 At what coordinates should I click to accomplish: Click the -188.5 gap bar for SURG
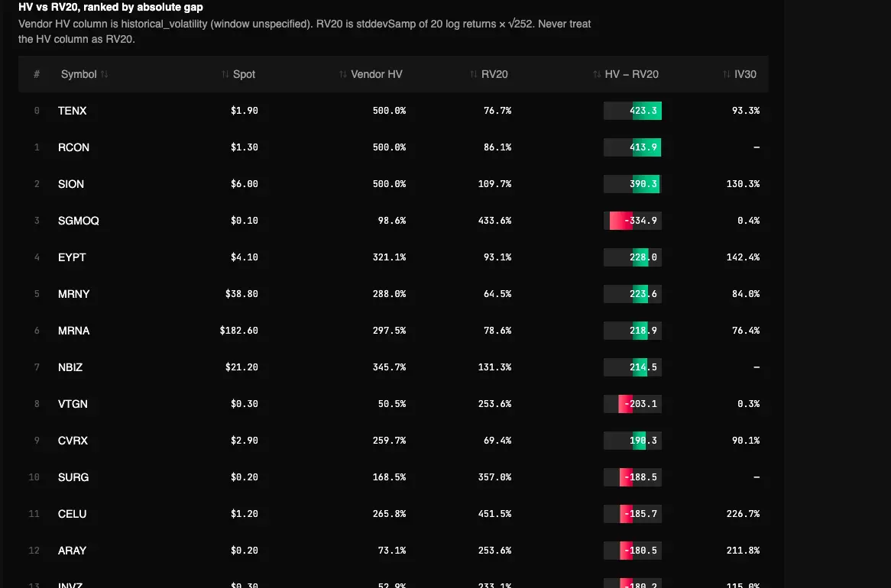click(633, 477)
